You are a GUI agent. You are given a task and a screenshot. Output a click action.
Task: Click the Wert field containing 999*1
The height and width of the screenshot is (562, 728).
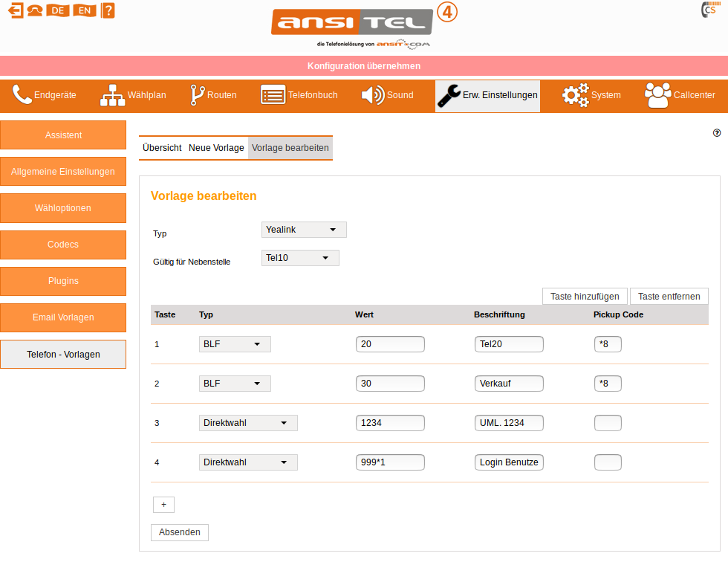tap(390, 462)
